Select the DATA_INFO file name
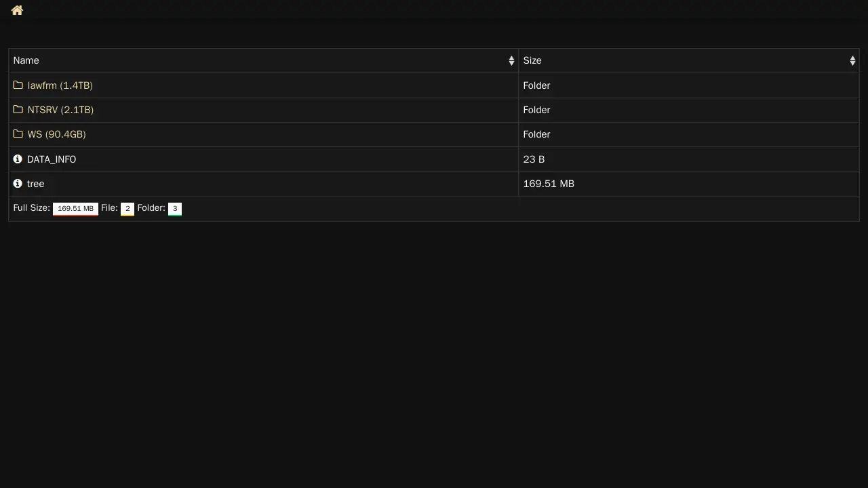868x488 pixels. click(x=52, y=159)
